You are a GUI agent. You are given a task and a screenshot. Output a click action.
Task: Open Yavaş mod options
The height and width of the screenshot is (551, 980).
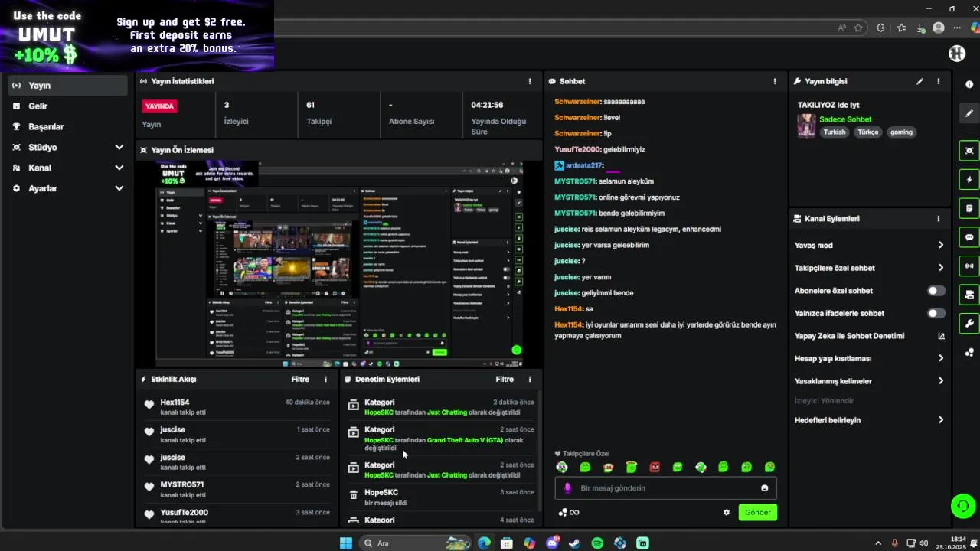870,246
